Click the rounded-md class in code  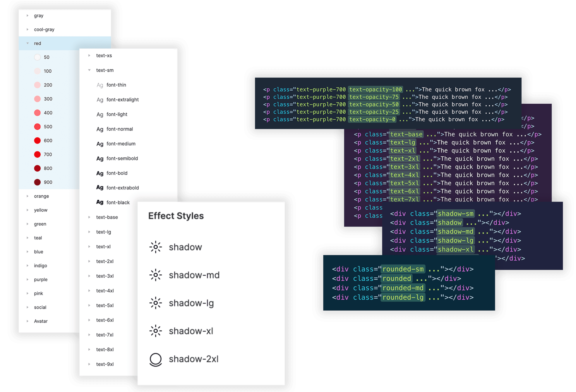point(403,288)
